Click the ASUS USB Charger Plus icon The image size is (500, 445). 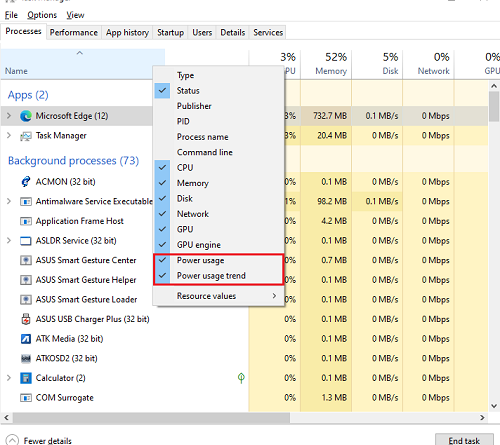26,319
